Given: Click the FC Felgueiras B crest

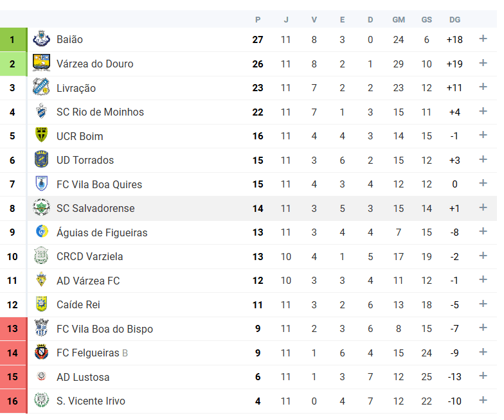Looking at the screenshot, I should click(x=41, y=353).
